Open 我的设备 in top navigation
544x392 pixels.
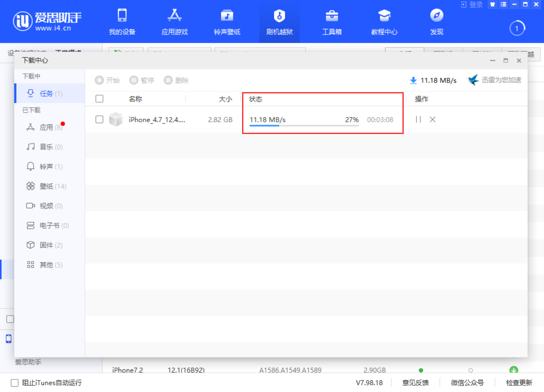122,22
